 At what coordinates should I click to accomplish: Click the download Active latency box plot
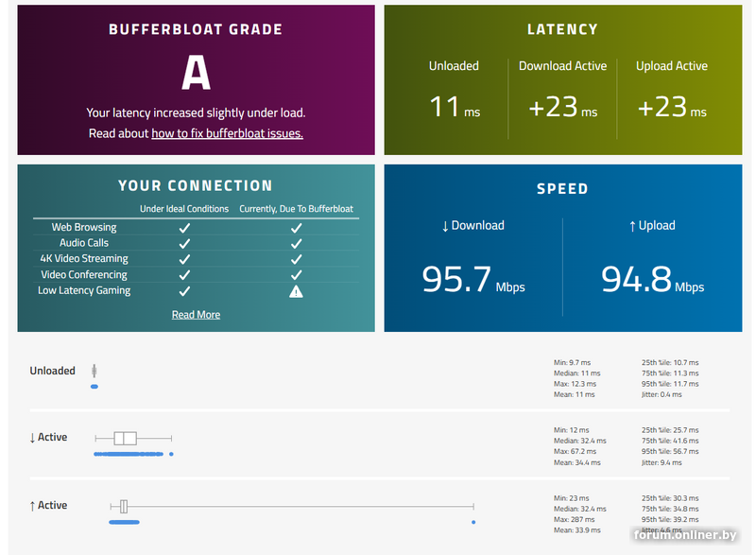pyautogui.click(x=133, y=439)
